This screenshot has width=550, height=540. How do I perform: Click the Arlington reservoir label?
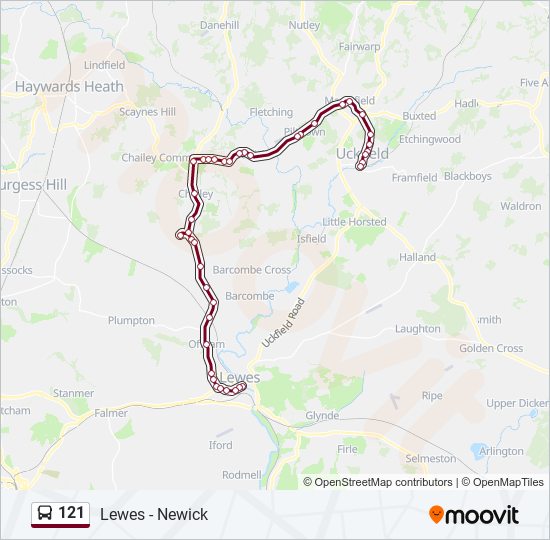coord(501,451)
